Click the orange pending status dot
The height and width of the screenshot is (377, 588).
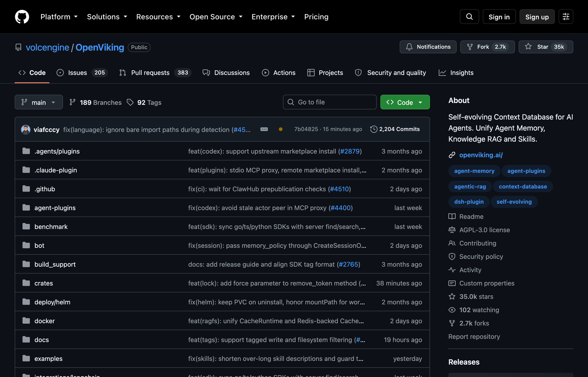pos(281,129)
